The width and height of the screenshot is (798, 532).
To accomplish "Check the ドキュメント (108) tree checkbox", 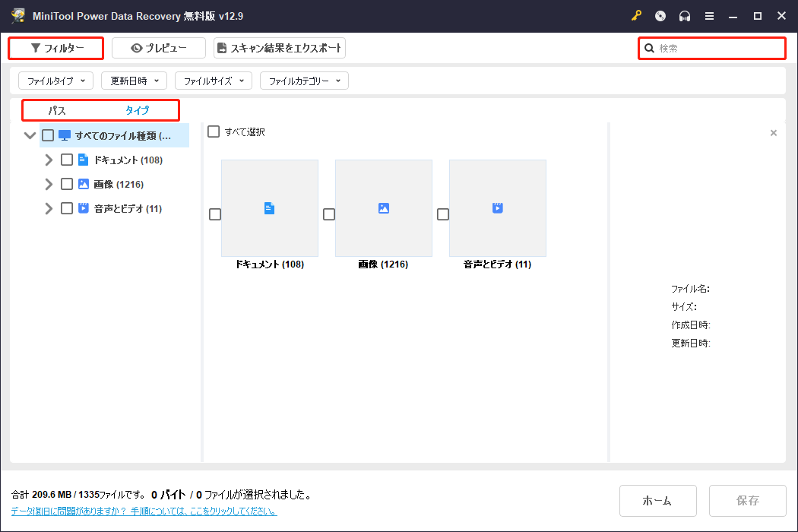I will 67,160.
